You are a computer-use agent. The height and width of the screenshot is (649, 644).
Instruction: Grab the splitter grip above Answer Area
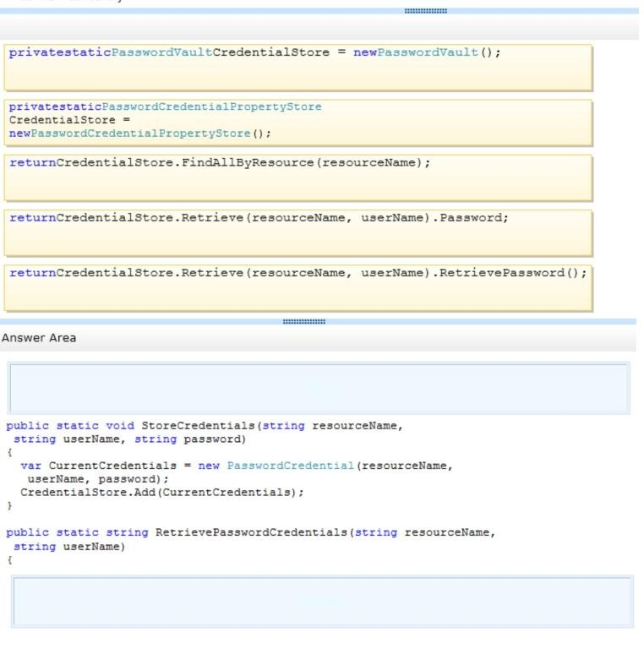pos(303,322)
